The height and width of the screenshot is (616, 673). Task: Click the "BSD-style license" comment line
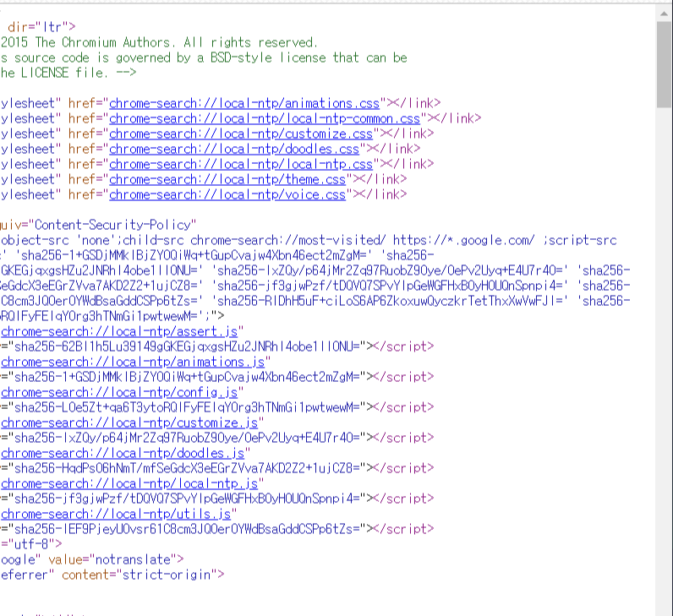(204, 58)
